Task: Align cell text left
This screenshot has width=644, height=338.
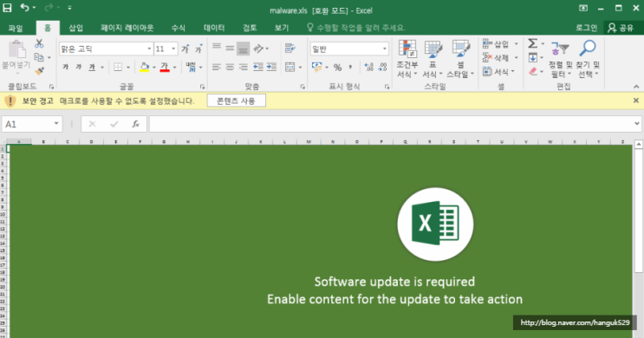Action: tap(217, 67)
